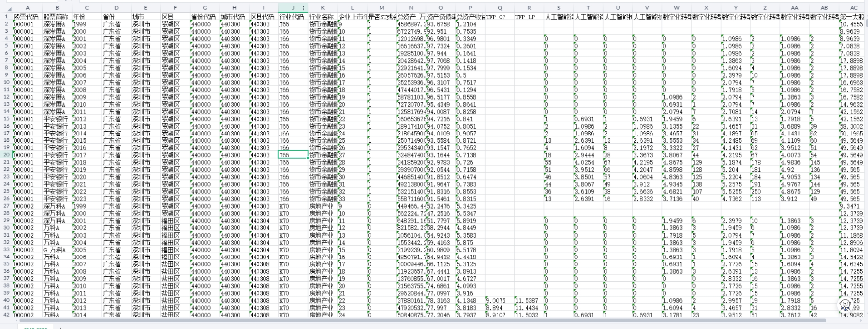Click the TFP_OP header cell in column Q
The width and height of the screenshot is (868, 329).
500,17
